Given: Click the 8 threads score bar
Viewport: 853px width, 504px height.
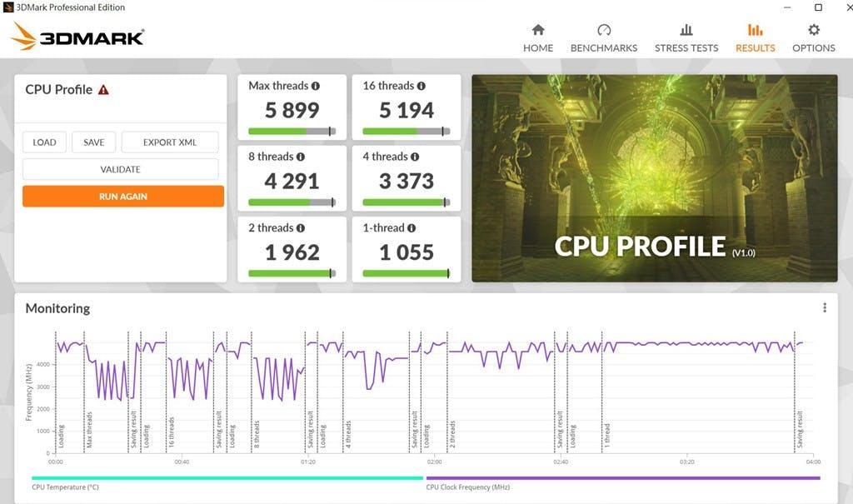Looking at the screenshot, I should [292, 202].
